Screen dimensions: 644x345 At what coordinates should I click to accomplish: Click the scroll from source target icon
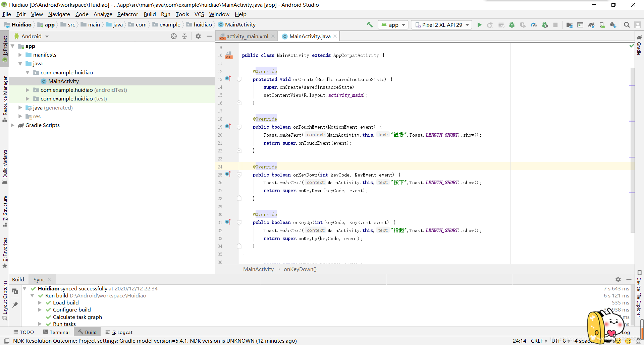coord(174,36)
